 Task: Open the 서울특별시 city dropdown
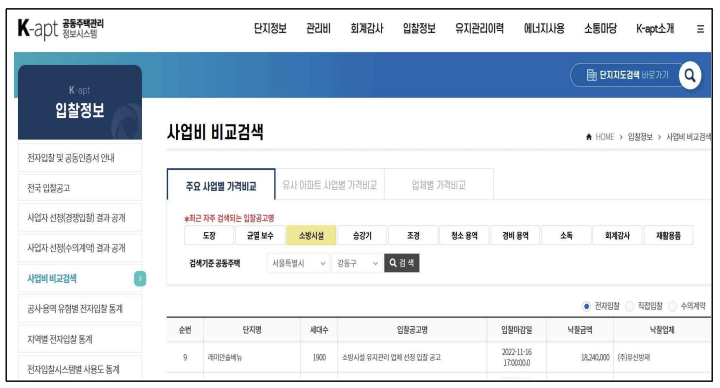[298, 263]
